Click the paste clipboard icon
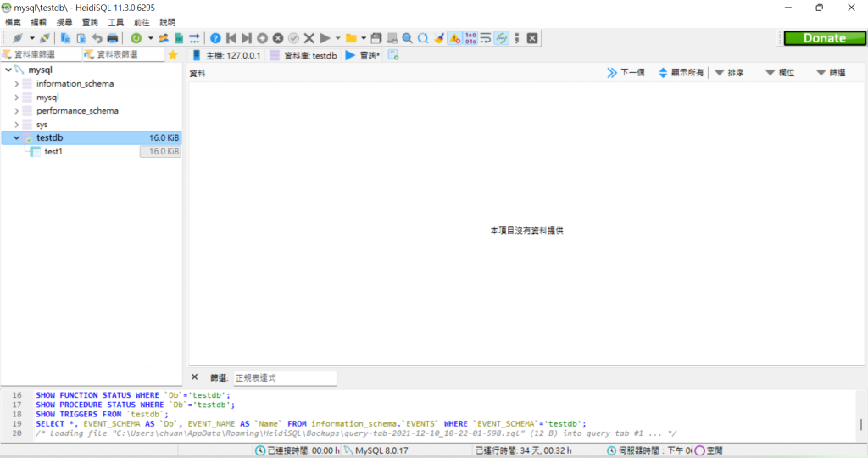Image resolution: width=868 pixels, height=458 pixels. tap(81, 38)
